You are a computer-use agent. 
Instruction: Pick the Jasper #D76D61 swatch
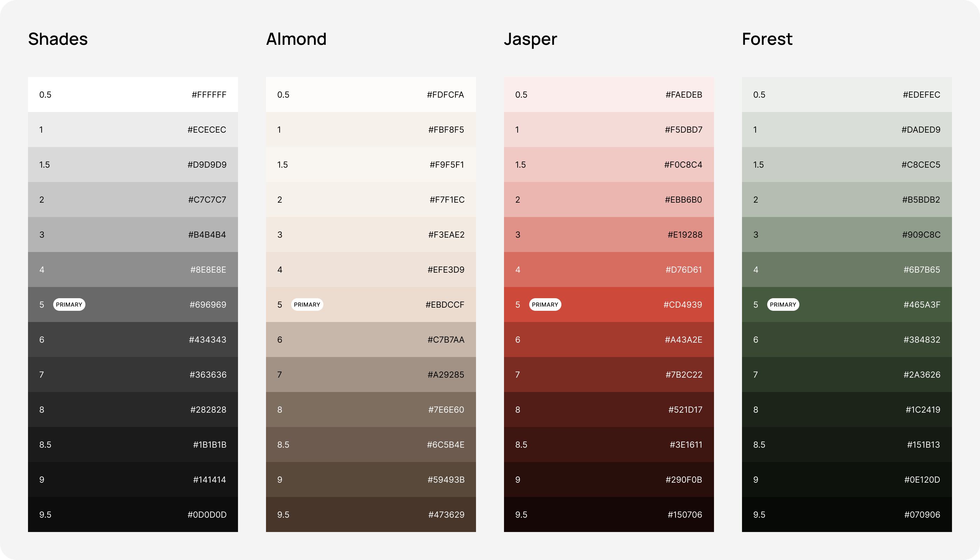click(609, 269)
